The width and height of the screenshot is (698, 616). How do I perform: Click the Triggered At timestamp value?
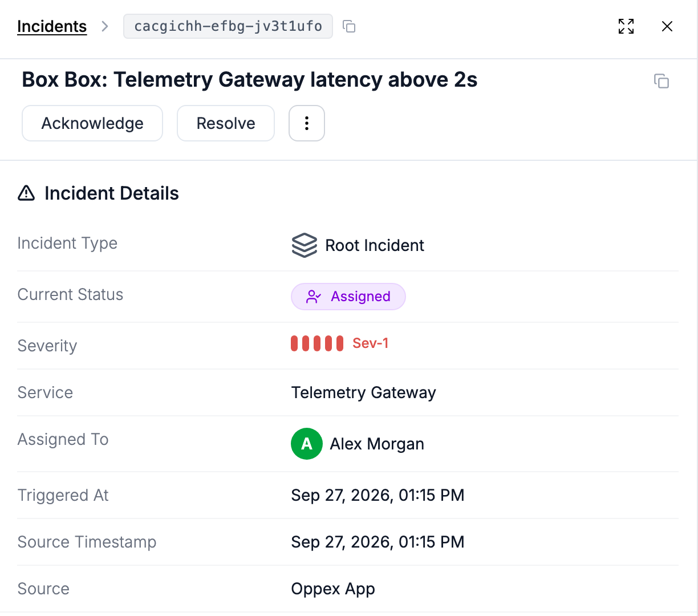(x=378, y=495)
